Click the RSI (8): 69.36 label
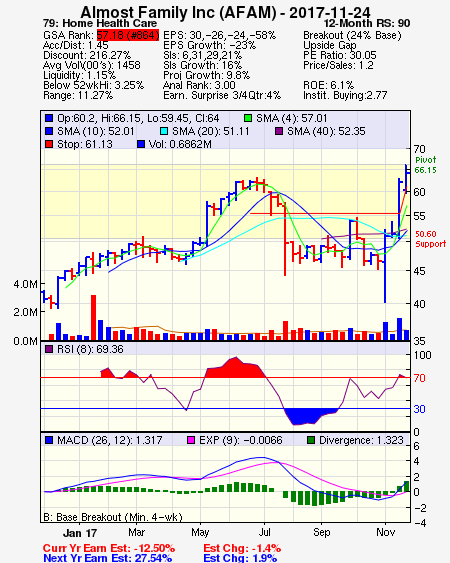450x563 pixels. pos(90,349)
